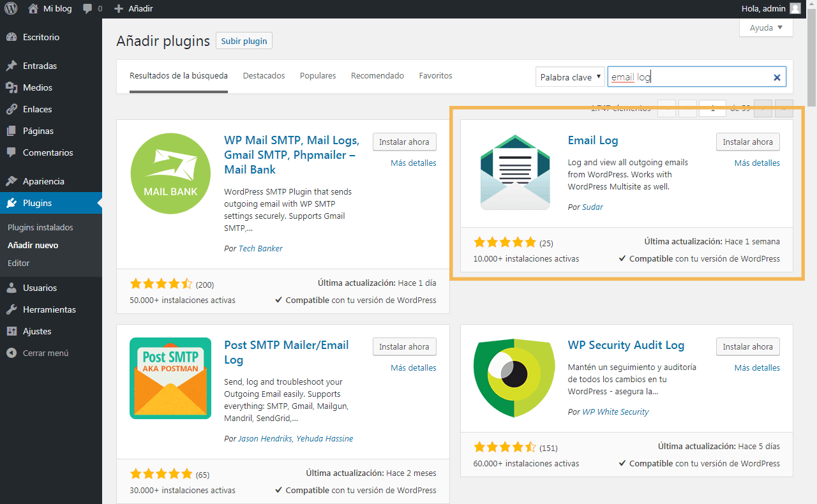Click the Escritorio dashboard icon
The image size is (817, 504).
coord(11,38)
